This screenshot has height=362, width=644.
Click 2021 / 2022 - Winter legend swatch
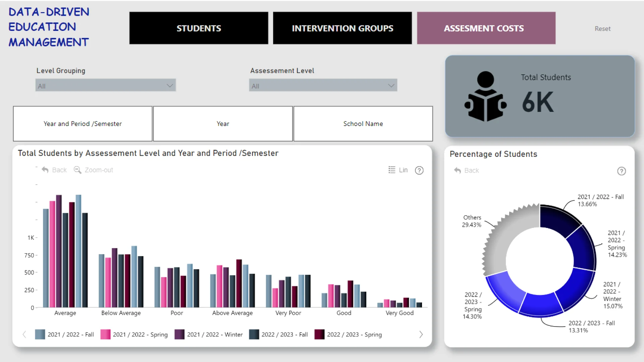tap(179, 334)
